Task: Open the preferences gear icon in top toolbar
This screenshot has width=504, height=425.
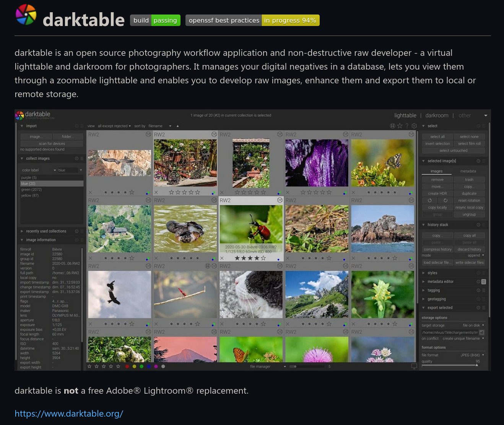Action: [x=414, y=126]
